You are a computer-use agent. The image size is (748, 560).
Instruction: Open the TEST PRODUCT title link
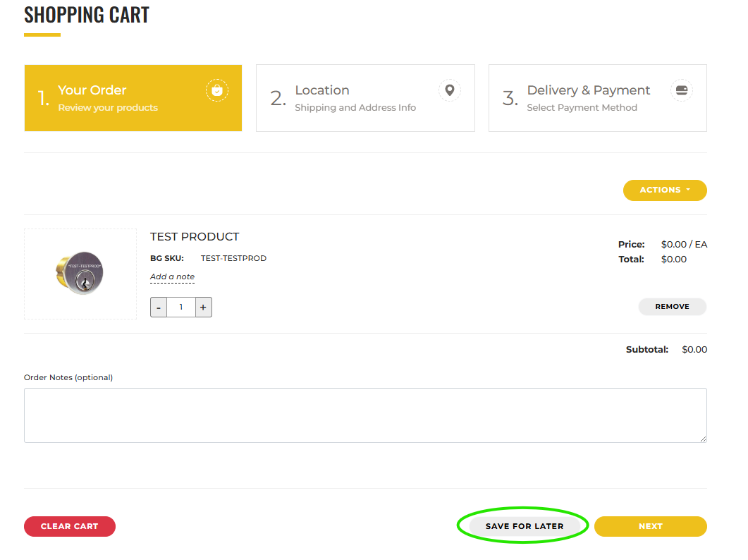pos(195,236)
